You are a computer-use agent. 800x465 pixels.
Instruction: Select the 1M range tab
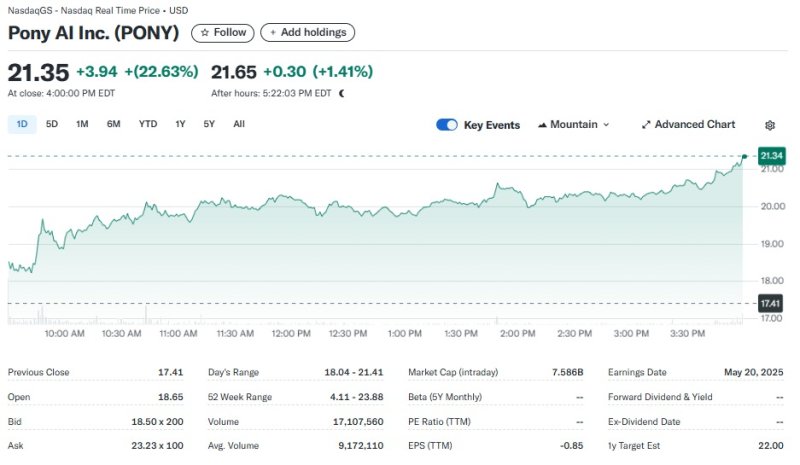[x=82, y=124]
